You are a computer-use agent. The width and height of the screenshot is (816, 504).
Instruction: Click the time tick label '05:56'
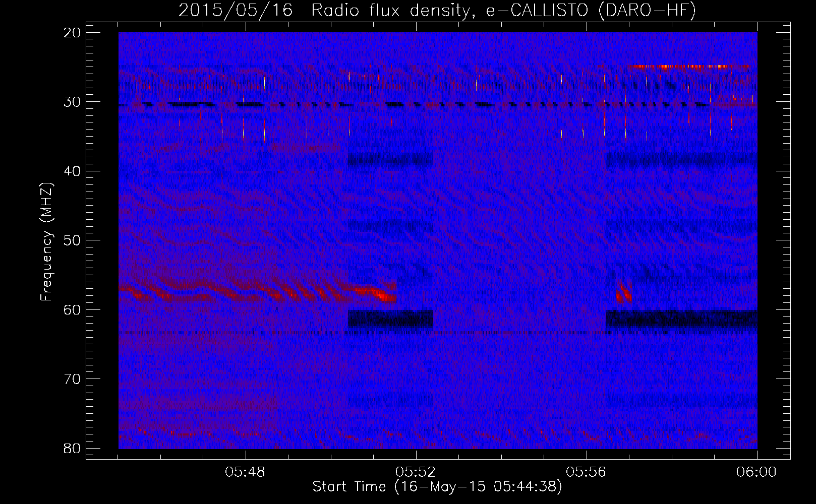[586, 472]
